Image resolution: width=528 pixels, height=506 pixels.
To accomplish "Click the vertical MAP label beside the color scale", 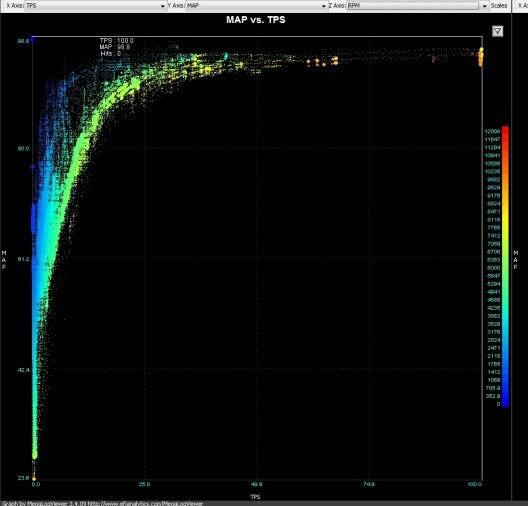I will pyautogui.click(x=516, y=260).
